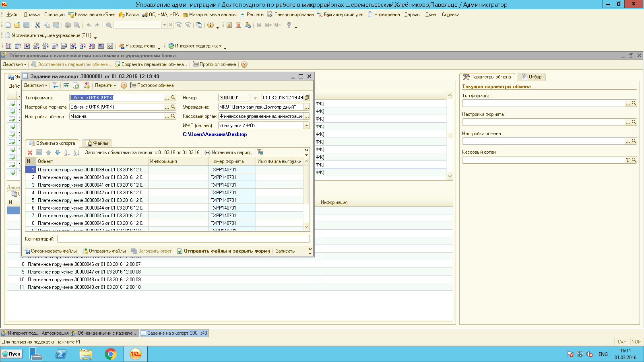Open the date picker next to the date field
644x362 pixels.
(307, 98)
